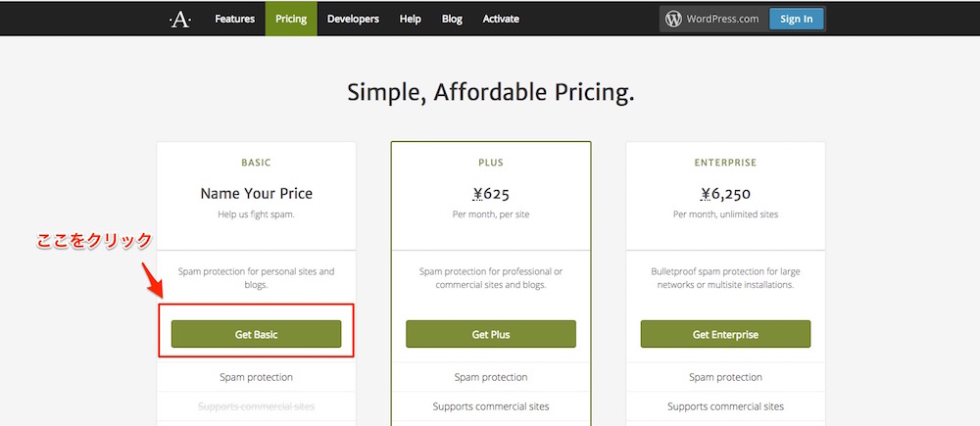Screen dimensions: 980x426
Task: Choose the Get Plus button
Action: [x=491, y=334]
